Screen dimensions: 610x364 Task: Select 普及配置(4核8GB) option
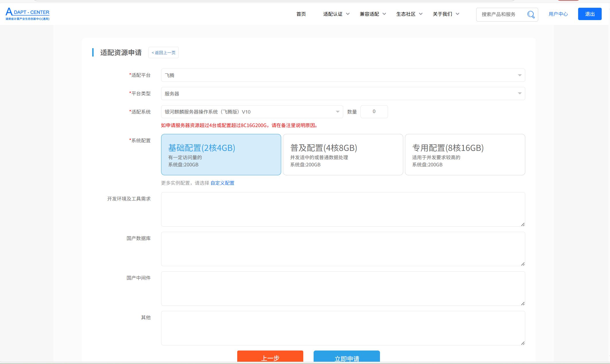pyautogui.click(x=343, y=155)
